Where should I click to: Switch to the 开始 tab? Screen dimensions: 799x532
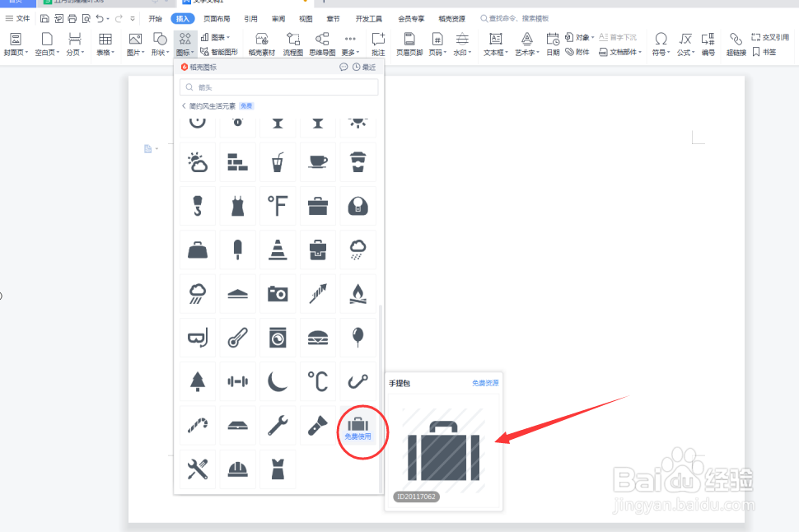[156, 19]
